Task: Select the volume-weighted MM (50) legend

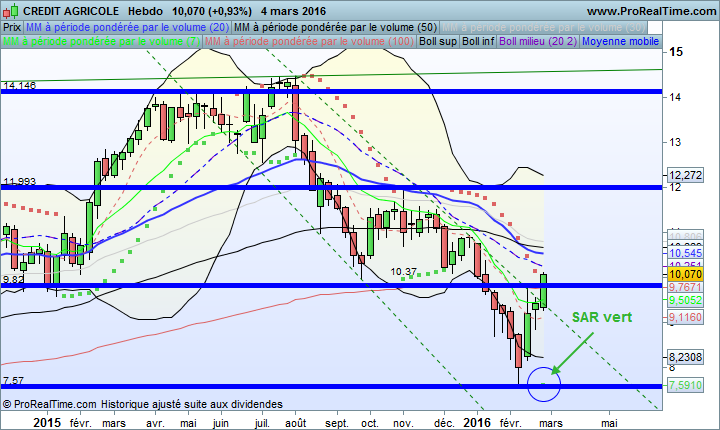Action: pos(336,27)
